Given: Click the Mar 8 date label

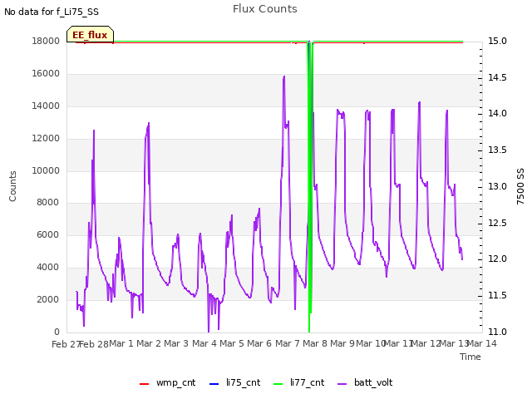Looking at the screenshot, I should (315, 343).
